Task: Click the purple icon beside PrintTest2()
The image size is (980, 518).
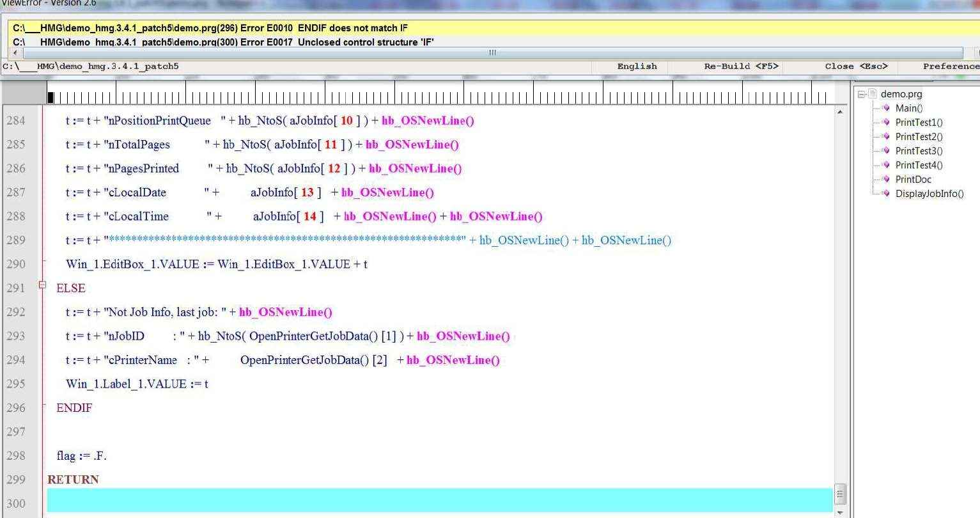Action: click(x=886, y=136)
